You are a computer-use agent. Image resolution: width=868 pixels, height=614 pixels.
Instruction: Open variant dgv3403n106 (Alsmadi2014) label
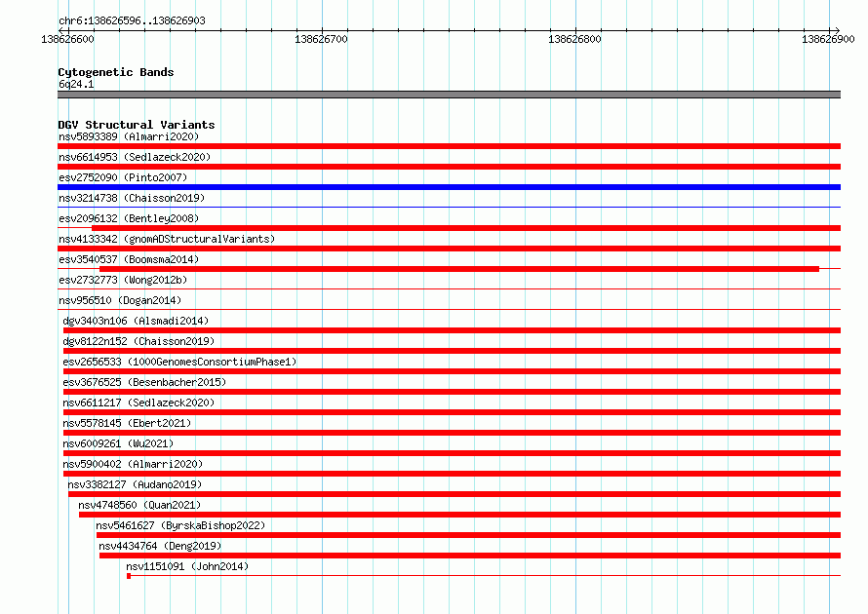136,321
